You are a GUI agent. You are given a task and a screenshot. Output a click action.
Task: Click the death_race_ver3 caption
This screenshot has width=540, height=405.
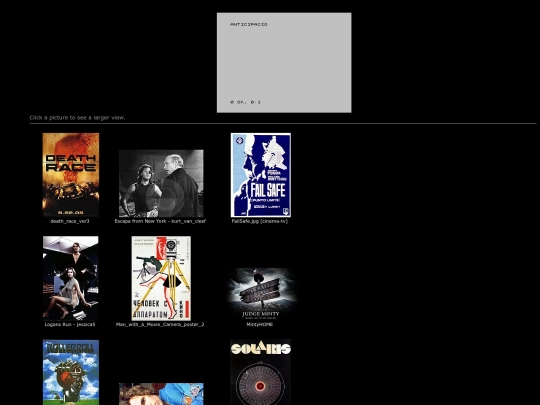[70, 221]
